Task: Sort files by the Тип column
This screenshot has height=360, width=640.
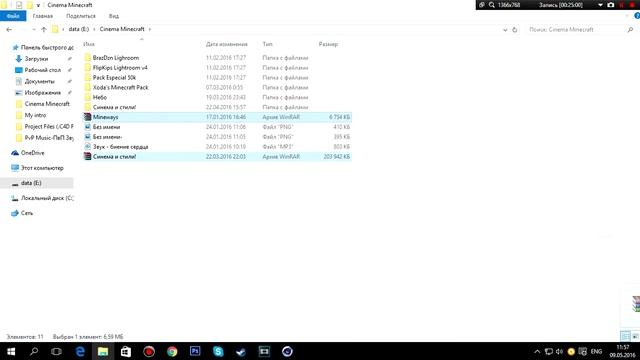Action: [268, 44]
